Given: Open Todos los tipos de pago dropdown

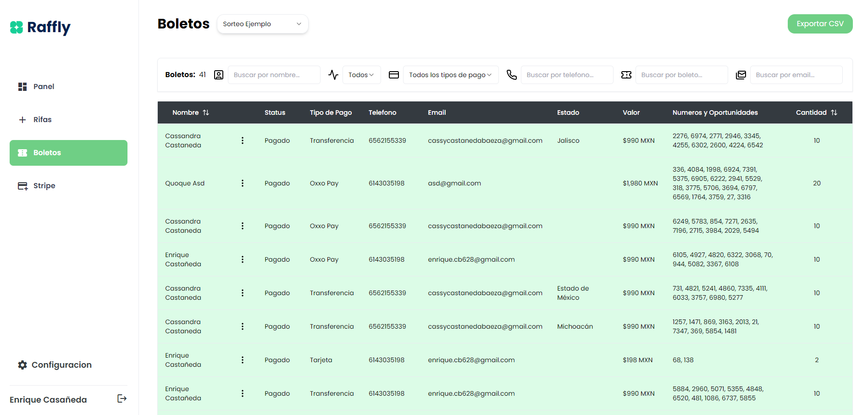Looking at the screenshot, I should (450, 75).
